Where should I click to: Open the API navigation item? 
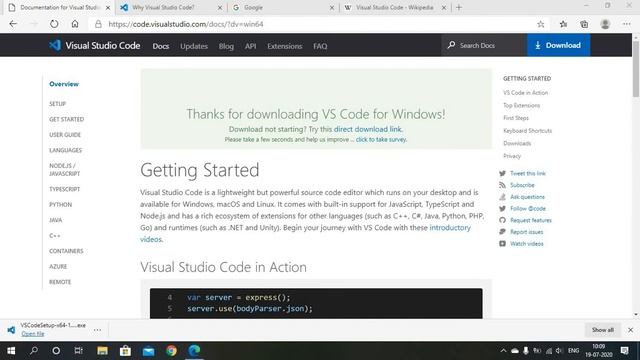tap(251, 46)
